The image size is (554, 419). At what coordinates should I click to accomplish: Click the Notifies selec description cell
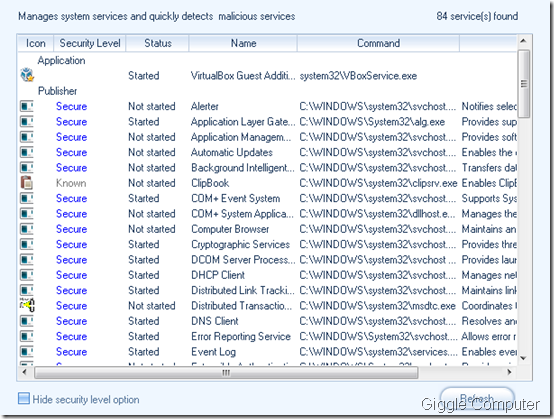[x=489, y=106]
